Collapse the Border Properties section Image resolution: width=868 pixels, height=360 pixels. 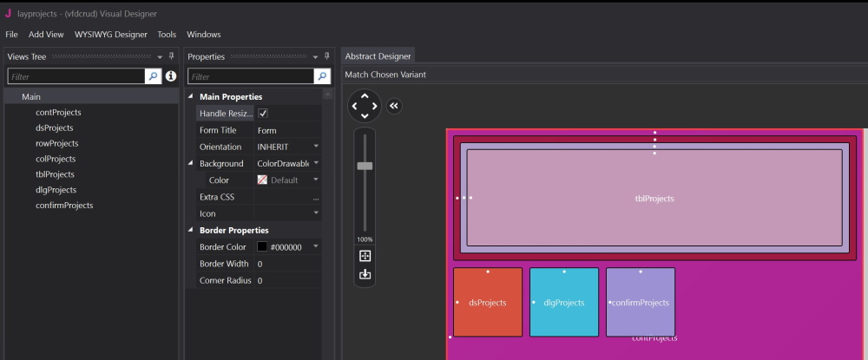click(192, 231)
